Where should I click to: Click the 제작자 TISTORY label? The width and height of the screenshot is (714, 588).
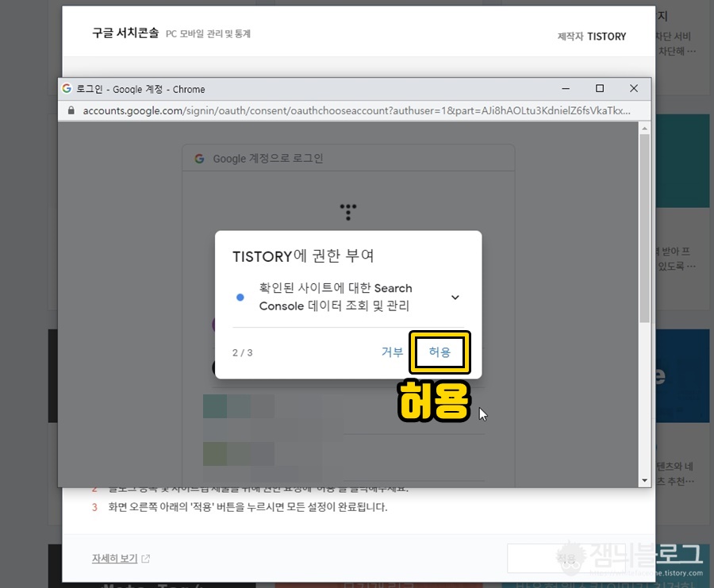tap(592, 37)
